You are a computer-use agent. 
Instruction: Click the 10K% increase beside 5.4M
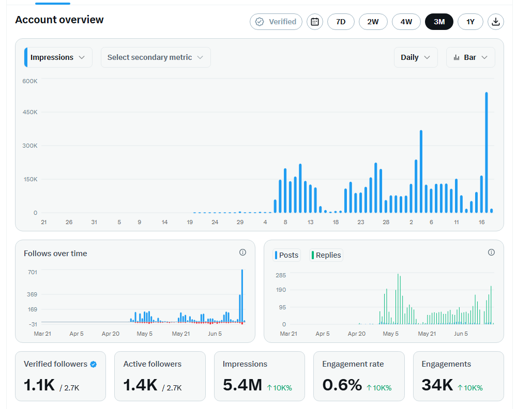[x=280, y=388]
